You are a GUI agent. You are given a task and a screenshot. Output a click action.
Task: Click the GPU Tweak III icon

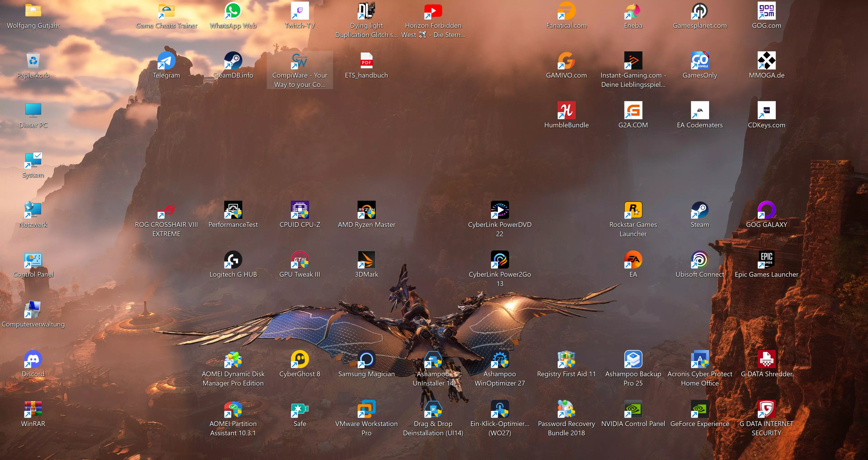300,260
